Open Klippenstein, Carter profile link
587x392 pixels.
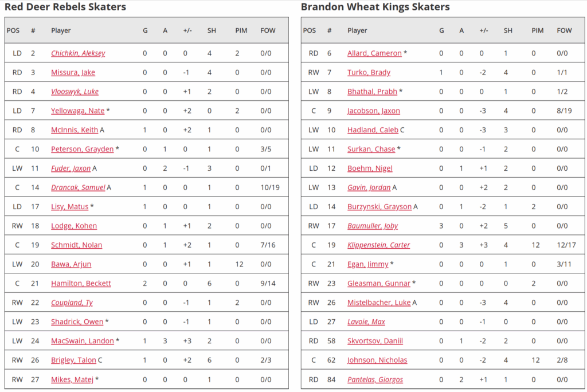(x=378, y=245)
